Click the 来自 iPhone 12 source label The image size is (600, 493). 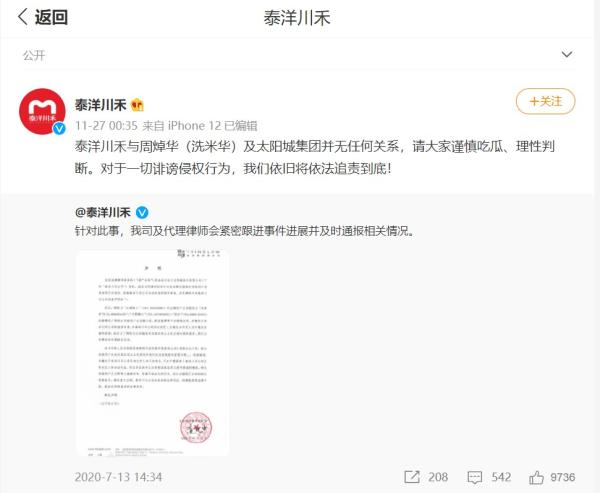click(x=182, y=126)
